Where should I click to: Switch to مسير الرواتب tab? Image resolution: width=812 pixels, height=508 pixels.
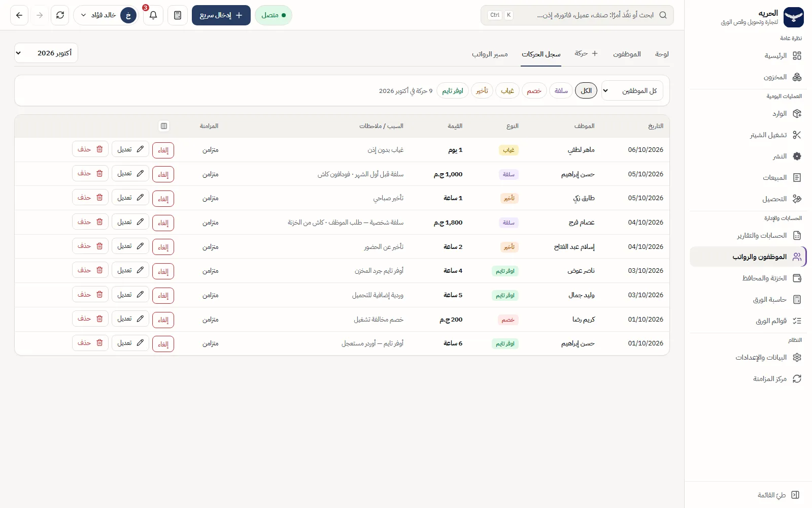pos(490,54)
